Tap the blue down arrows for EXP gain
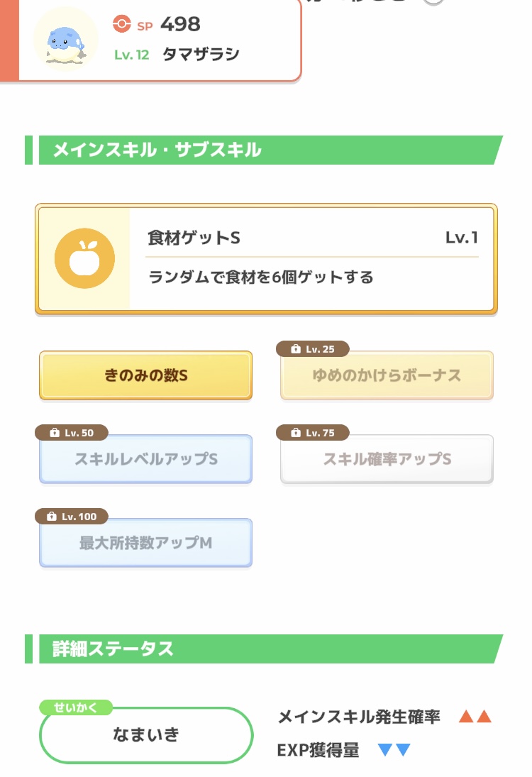Viewport: 532px width, 777px height. coord(394,750)
